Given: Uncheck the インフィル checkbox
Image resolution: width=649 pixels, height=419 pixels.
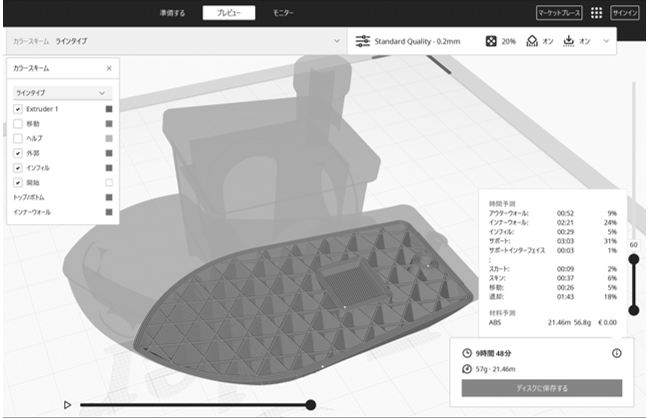Looking at the screenshot, I should tap(18, 168).
